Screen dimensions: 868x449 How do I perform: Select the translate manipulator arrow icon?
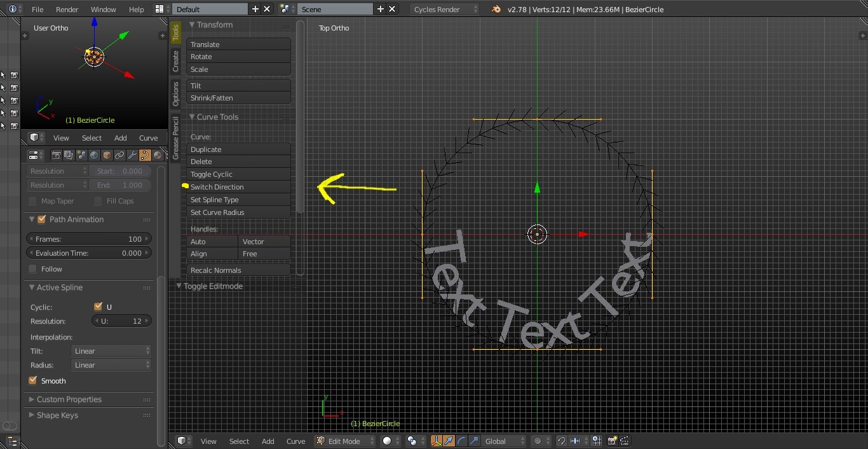449,441
